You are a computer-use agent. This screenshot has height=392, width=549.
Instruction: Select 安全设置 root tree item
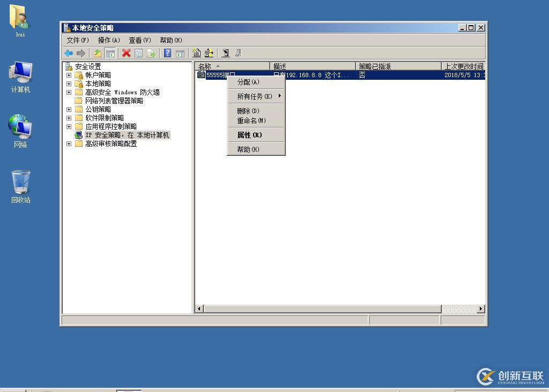pyautogui.click(x=88, y=66)
